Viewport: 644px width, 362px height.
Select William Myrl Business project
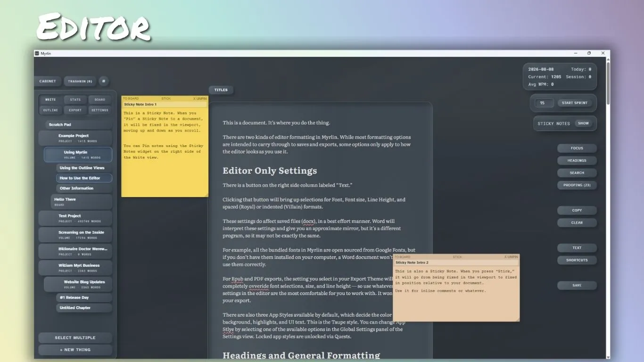(75, 268)
